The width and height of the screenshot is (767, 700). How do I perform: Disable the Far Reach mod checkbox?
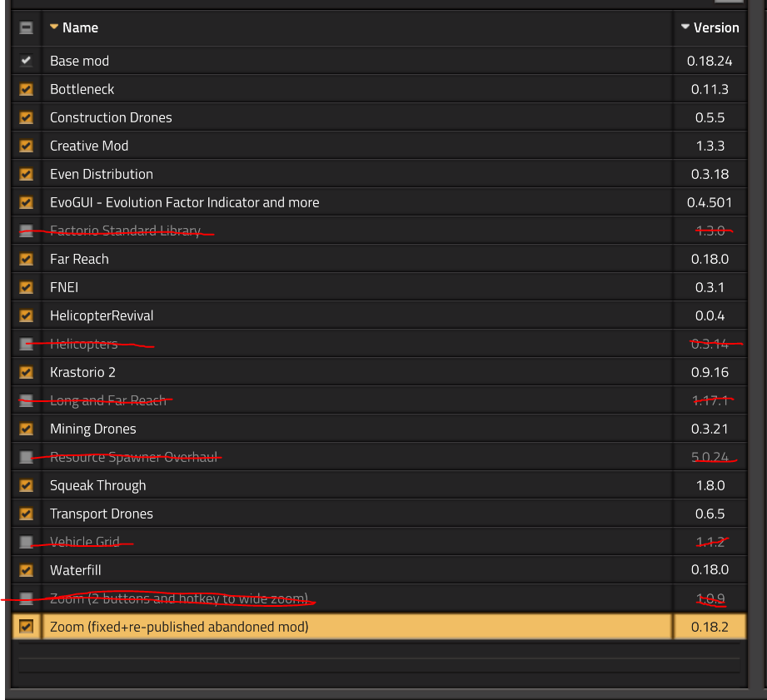coord(27,259)
